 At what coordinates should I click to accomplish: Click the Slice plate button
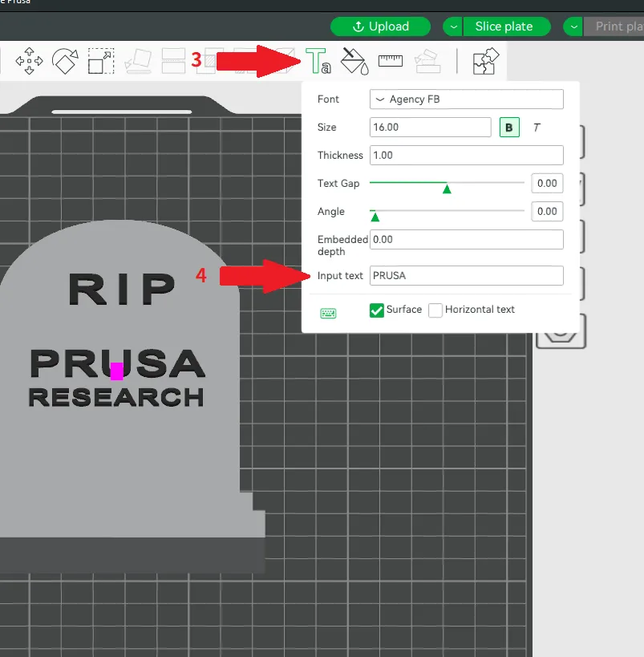(507, 26)
